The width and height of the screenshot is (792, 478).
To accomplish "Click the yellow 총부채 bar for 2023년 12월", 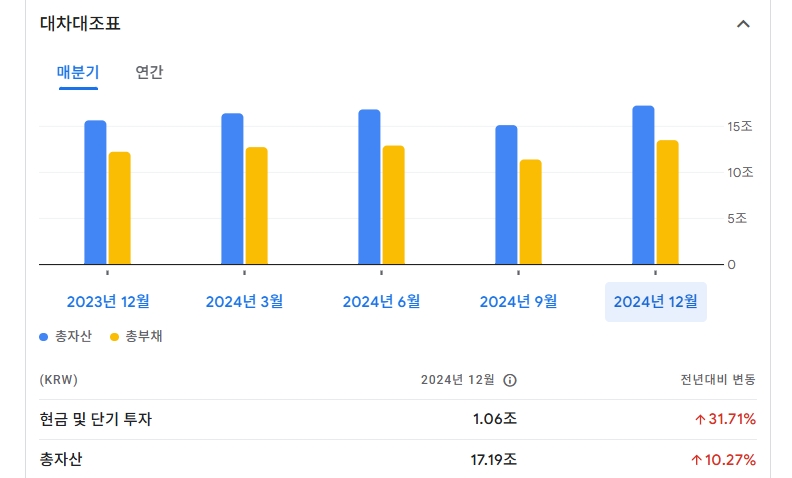I will click(120, 208).
